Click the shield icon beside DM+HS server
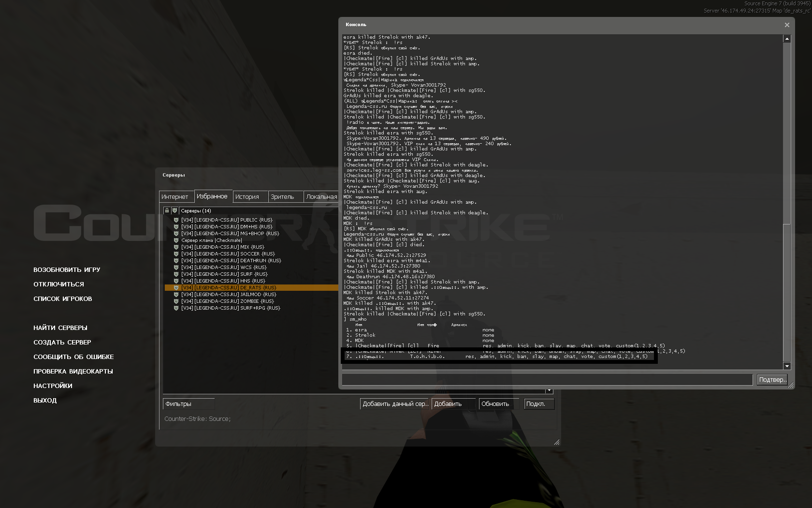 (176, 226)
